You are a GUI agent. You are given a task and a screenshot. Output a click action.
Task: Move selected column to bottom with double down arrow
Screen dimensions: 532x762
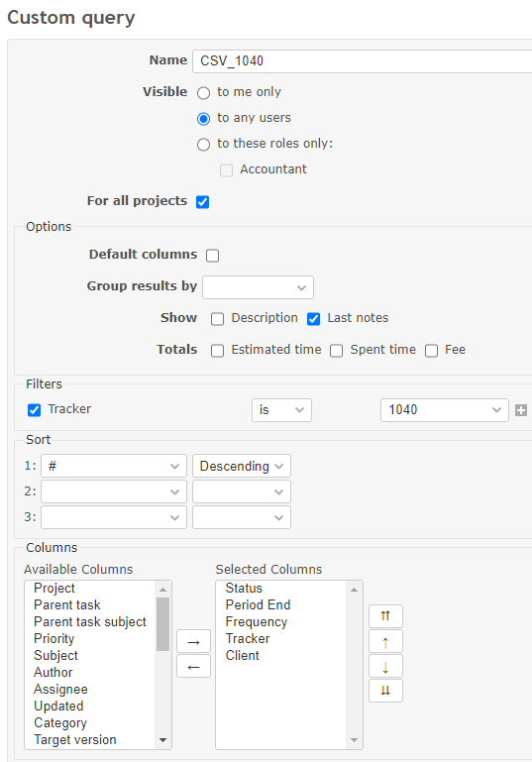pyautogui.click(x=385, y=691)
